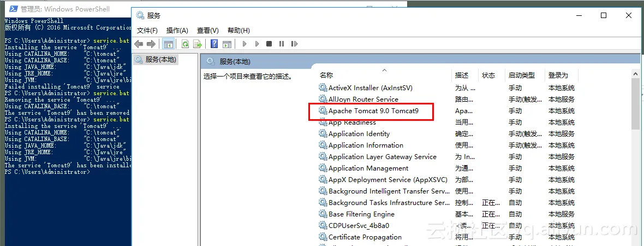Open the 查看(V) menu
The image size is (644, 246).
(x=208, y=31)
